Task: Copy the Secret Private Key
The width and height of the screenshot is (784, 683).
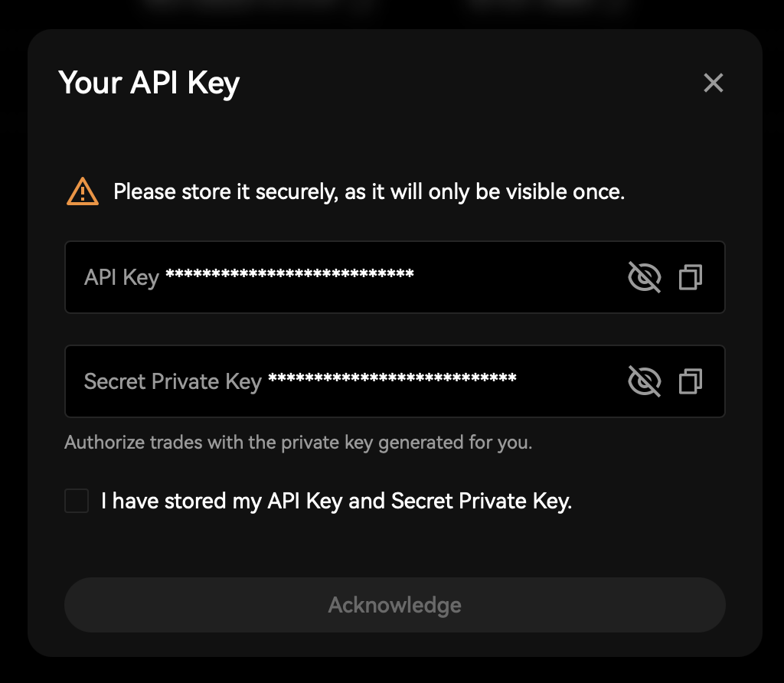Action: click(x=691, y=381)
